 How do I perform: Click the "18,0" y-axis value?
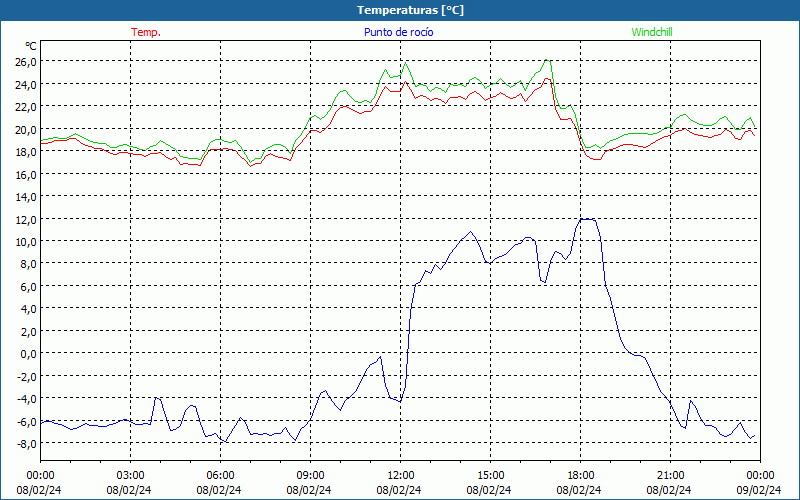point(27,152)
